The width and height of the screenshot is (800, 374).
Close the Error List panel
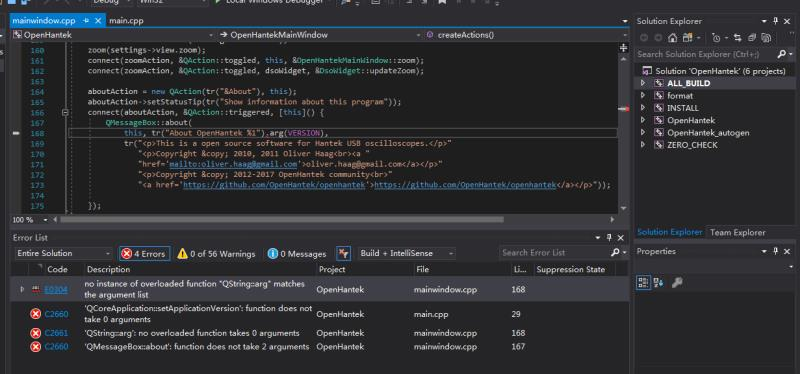click(x=620, y=238)
